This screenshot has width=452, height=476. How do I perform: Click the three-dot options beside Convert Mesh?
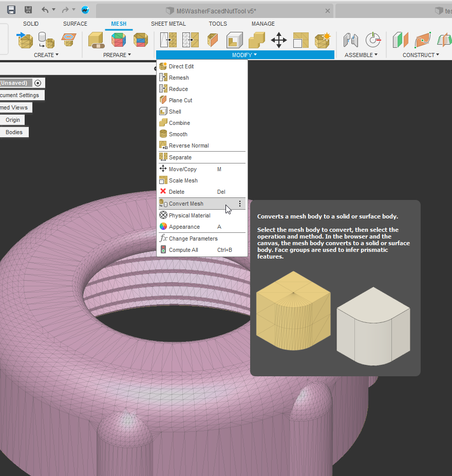239,204
